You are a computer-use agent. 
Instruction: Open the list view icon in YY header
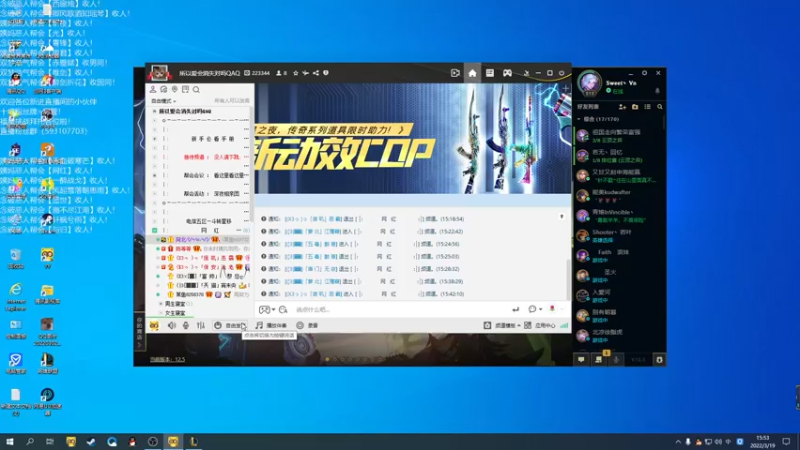490,73
